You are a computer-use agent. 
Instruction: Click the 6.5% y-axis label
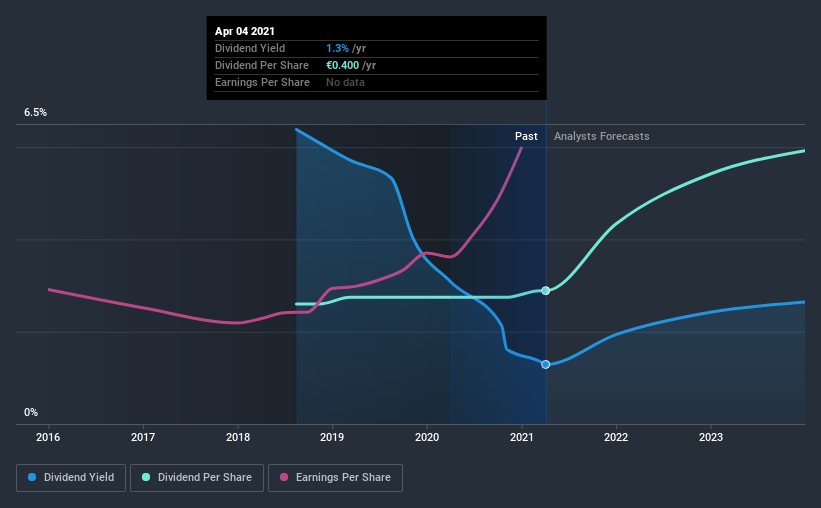[35, 113]
